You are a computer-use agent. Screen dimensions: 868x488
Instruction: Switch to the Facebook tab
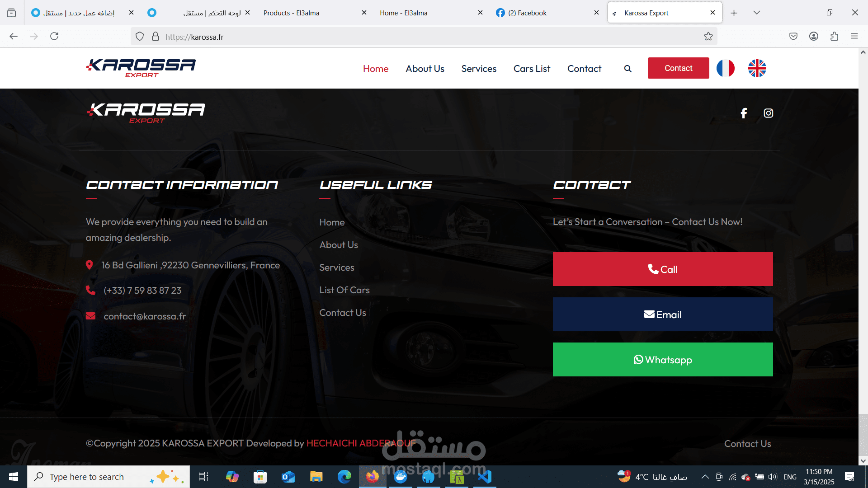click(x=527, y=13)
